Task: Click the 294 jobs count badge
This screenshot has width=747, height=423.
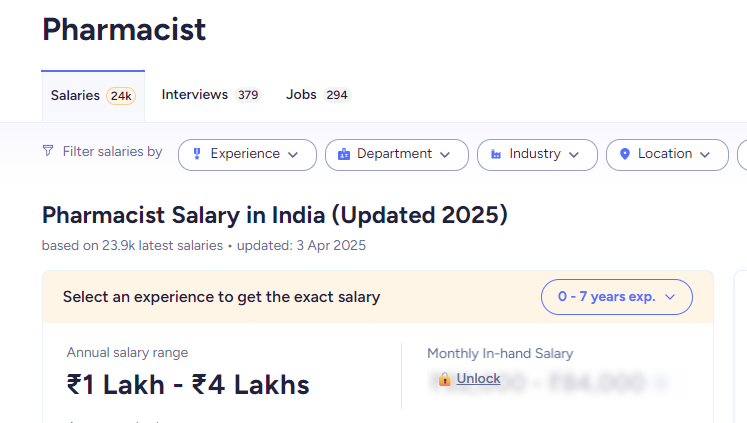Action: pyautogui.click(x=337, y=95)
